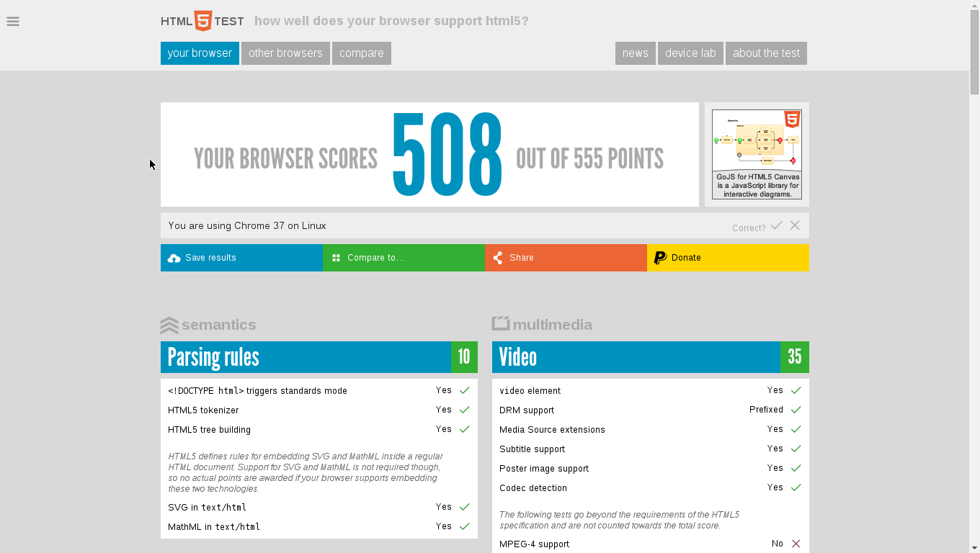Image resolution: width=980 pixels, height=553 pixels.
Task: Click the Compare to... button
Action: [404, 258]
